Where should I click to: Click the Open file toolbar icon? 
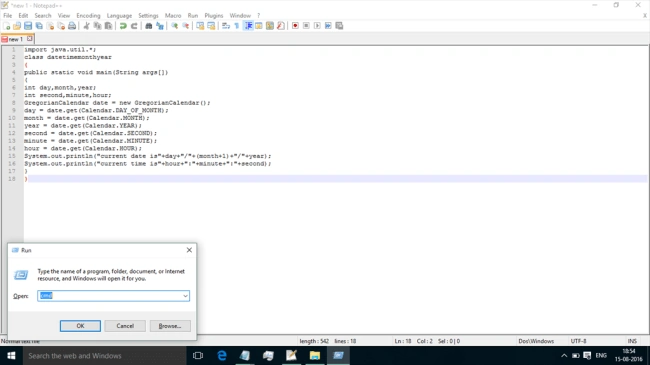click(17, 26)
